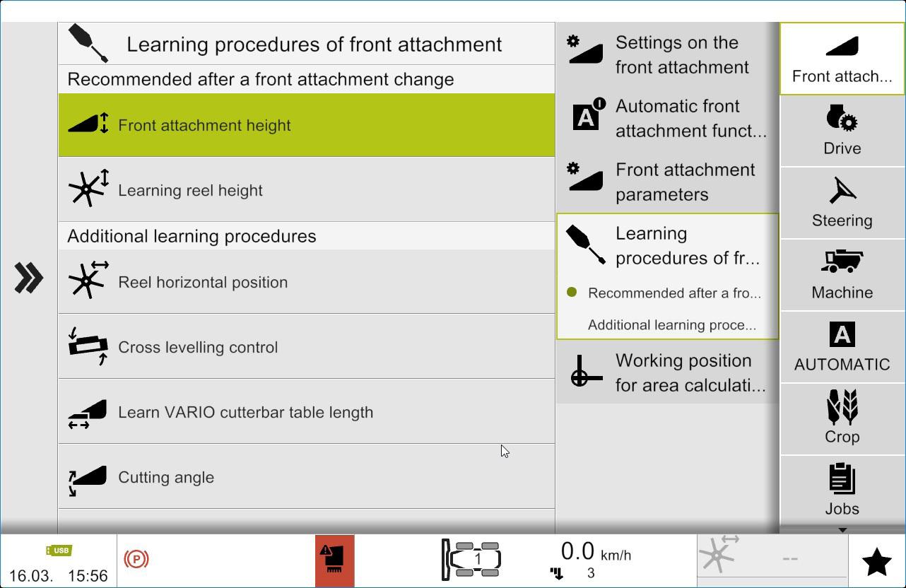Click the machine chassis overview icon
The image size is (906, 588).
pos(472,560)
